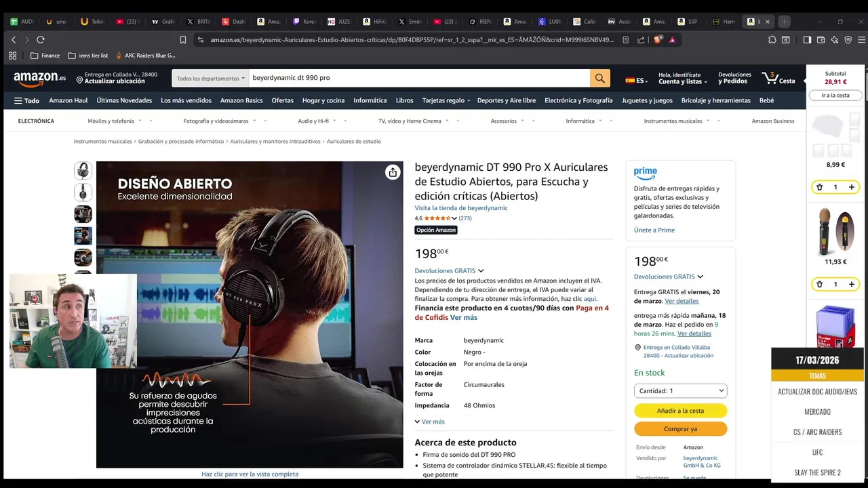Click Añadir a la cesta
The image size is (868, 488).
(680, 411)
